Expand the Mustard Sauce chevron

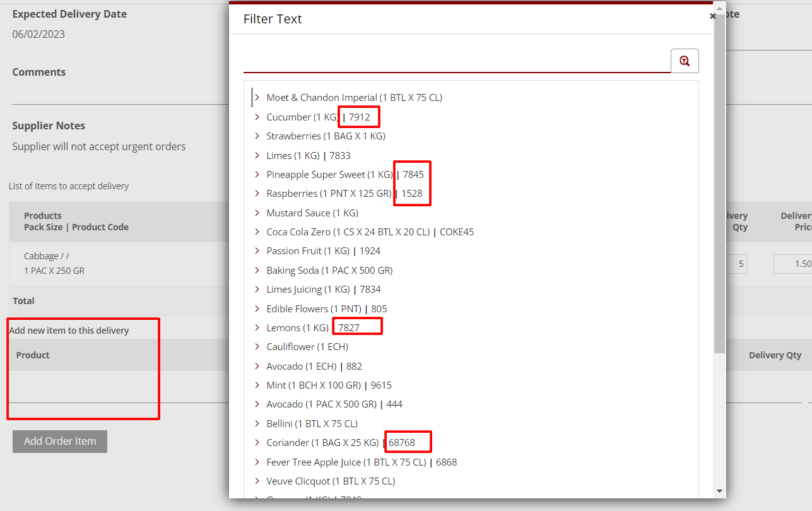pos(257,213)
